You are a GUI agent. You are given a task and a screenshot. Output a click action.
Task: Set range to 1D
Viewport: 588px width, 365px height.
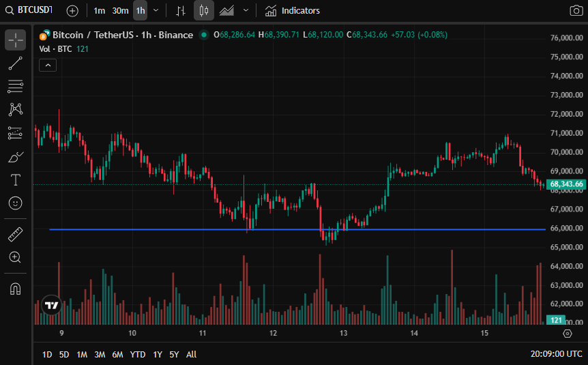coord(47,355)
